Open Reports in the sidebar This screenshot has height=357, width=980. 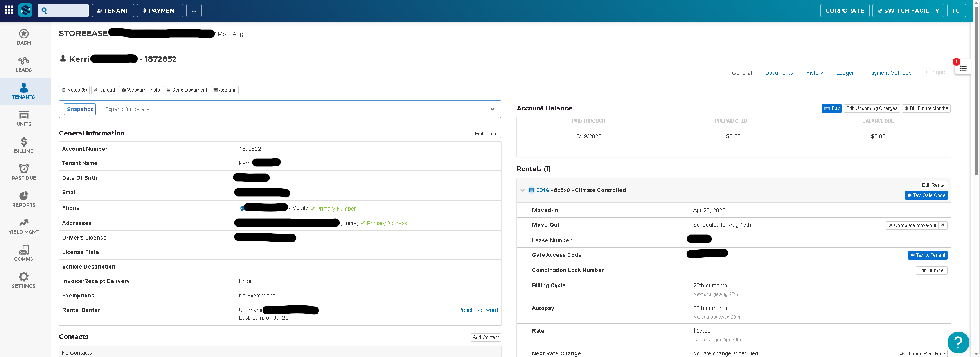(x=23, y=199)
